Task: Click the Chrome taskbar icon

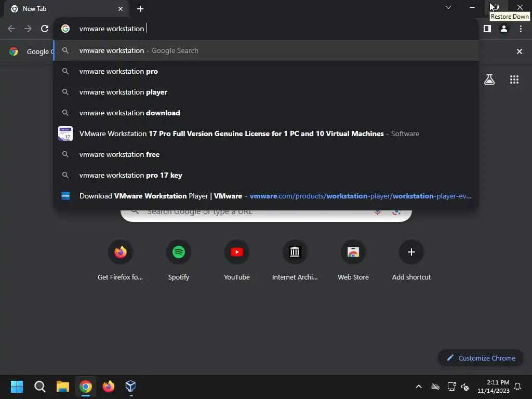Action: tap(86, 387)
